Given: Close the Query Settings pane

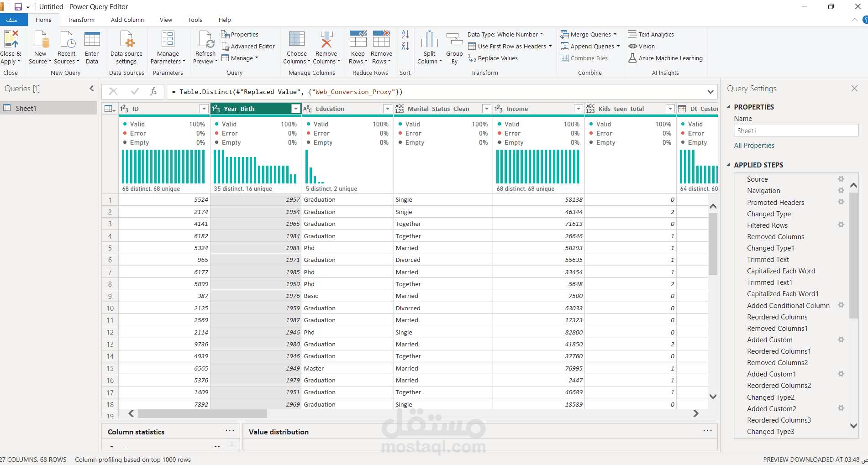Looking at the screenshot, I should point(854,89).
